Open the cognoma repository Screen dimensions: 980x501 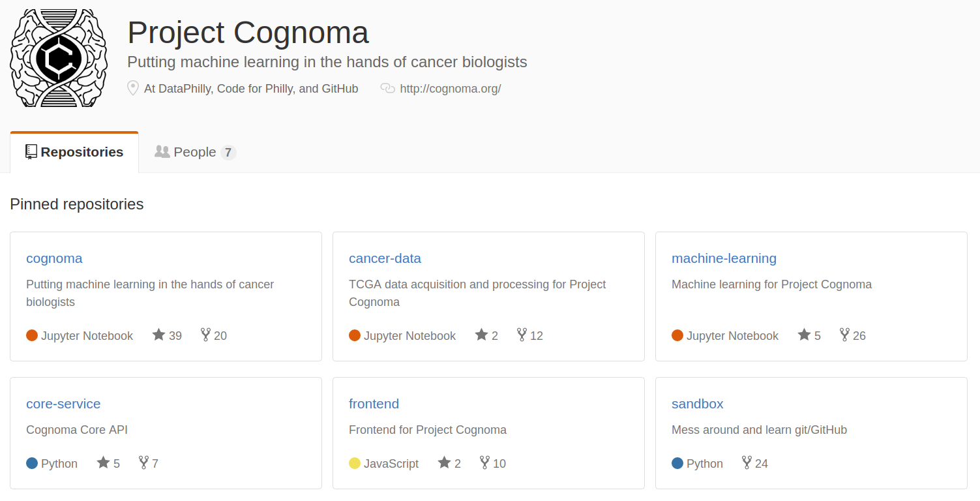point(54,258)
